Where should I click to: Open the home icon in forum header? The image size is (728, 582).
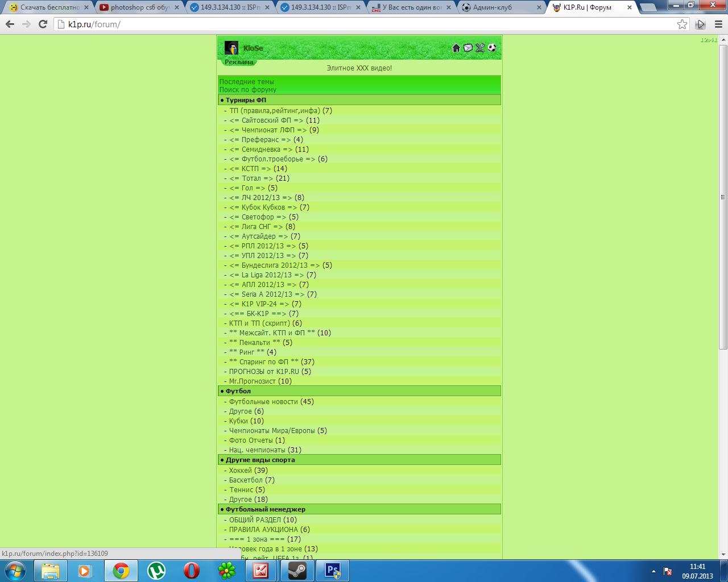pyautogui.click(x=456, y=48)
